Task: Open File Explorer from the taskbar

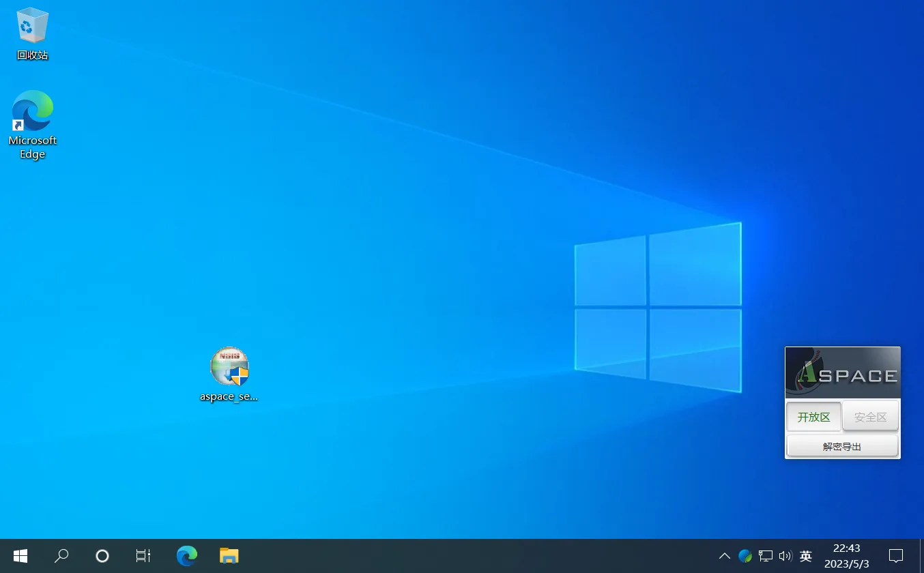Action: (x=229, y=556)
